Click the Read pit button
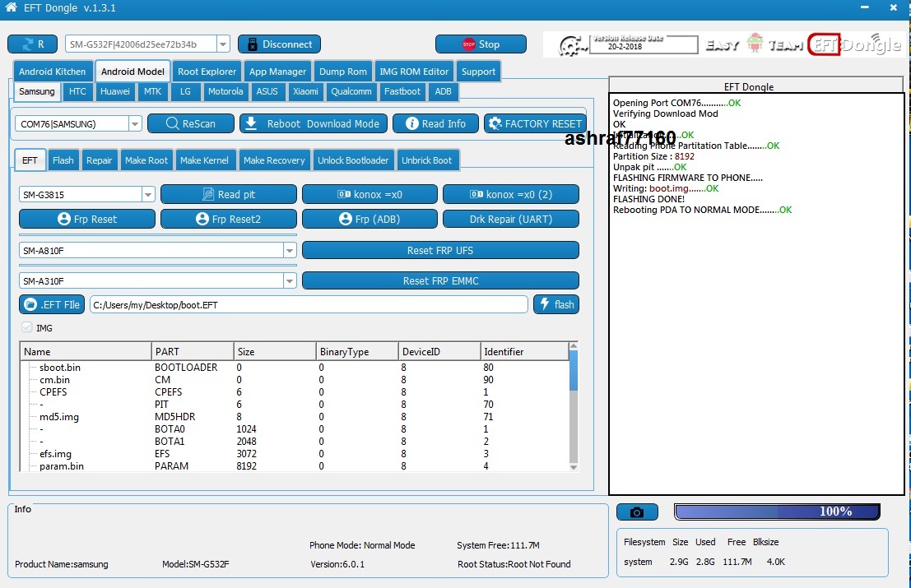This screenshot has height=588, width=911. pos(228,194)
